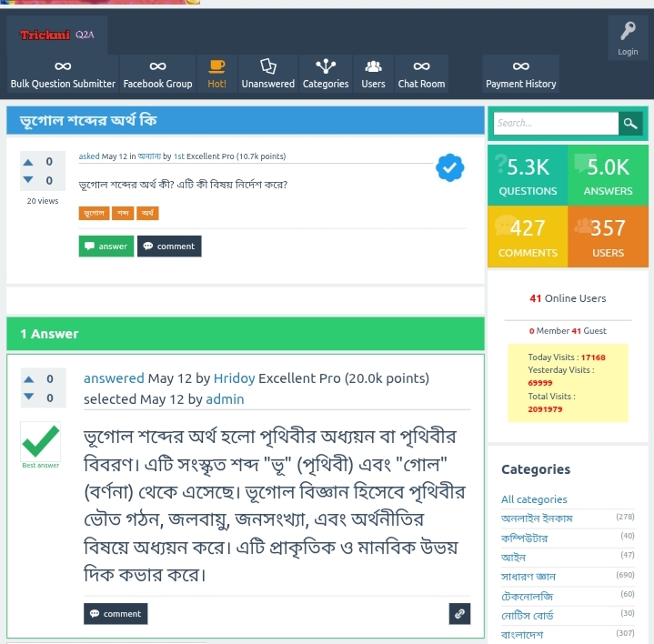The image size is (654, 644).
Task: Open the Categories navigation item
Action: (326, 74)
